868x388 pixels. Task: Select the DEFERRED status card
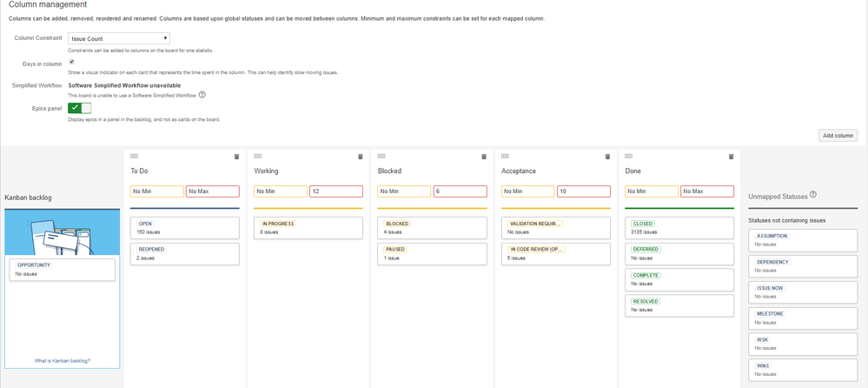point(679,254)
